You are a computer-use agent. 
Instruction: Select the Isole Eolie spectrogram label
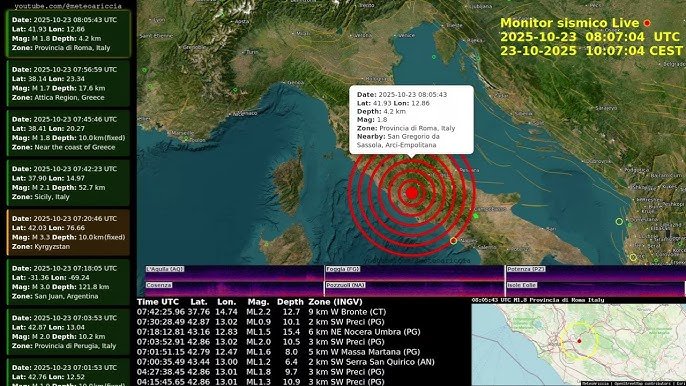point(521,285)
